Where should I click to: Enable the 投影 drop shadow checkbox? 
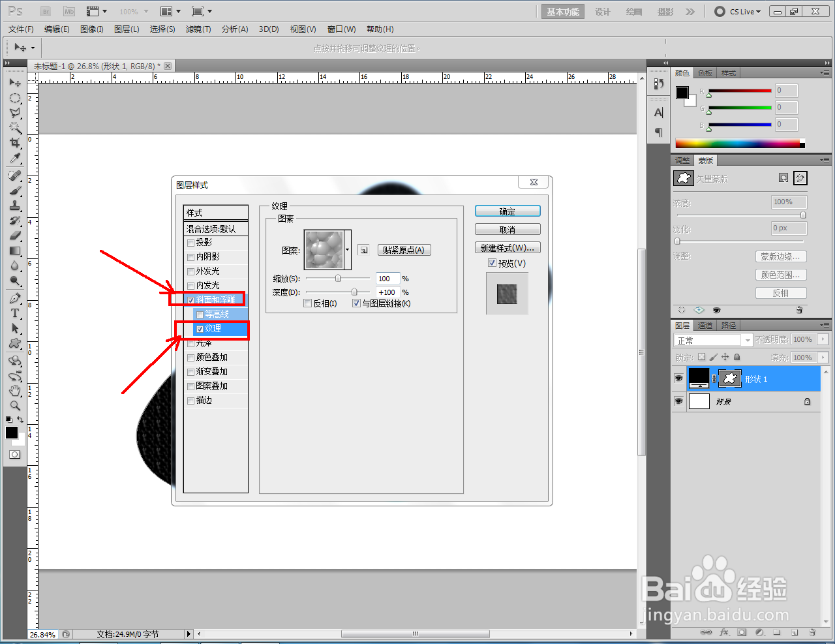click(x=191, y=243)
